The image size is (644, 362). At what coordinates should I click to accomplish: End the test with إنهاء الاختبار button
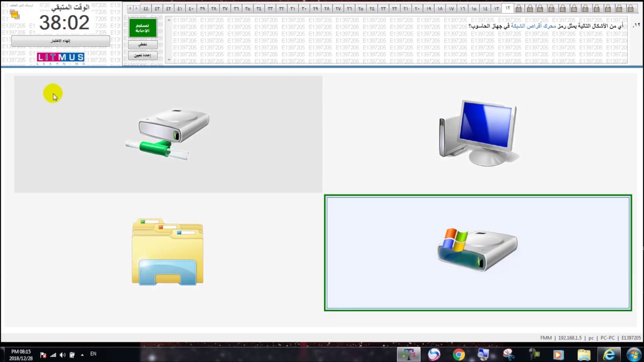pos(60,41)
